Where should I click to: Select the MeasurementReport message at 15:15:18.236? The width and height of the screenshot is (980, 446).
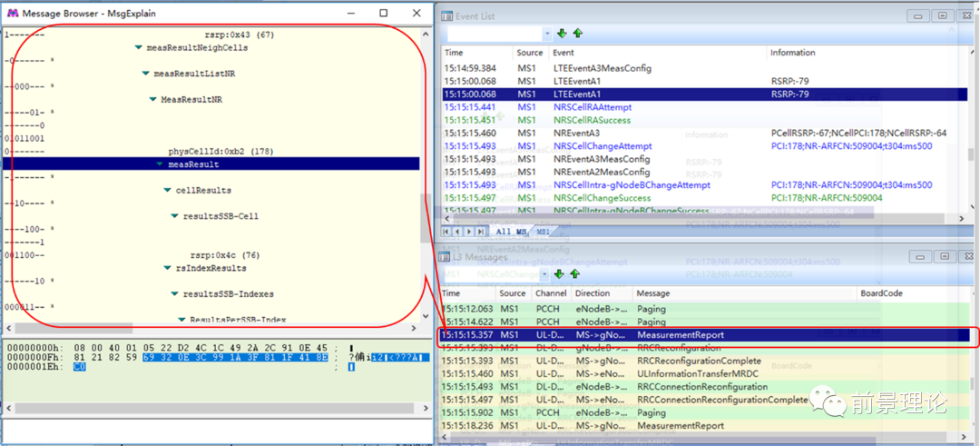[x=704, y=426]
